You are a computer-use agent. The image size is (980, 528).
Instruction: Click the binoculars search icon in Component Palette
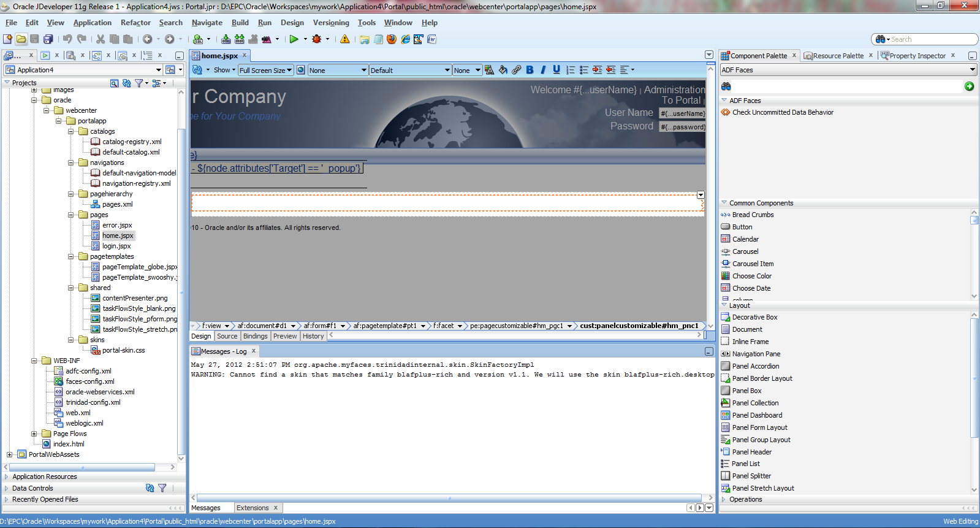[726, 86]
